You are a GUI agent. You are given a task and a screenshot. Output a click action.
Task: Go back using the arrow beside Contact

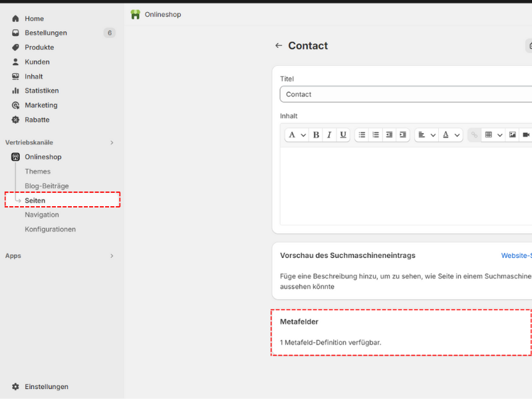tap(279, 46)
